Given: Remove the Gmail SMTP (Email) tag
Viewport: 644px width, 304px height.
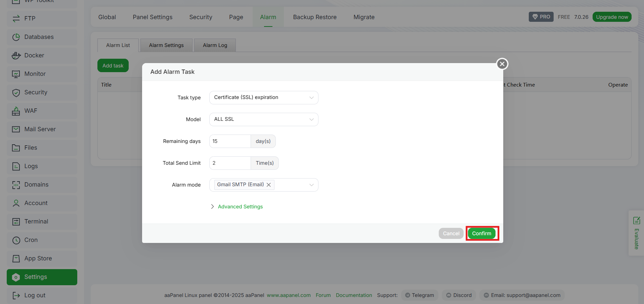Looking at the screenshot, I should click(269, 185).
